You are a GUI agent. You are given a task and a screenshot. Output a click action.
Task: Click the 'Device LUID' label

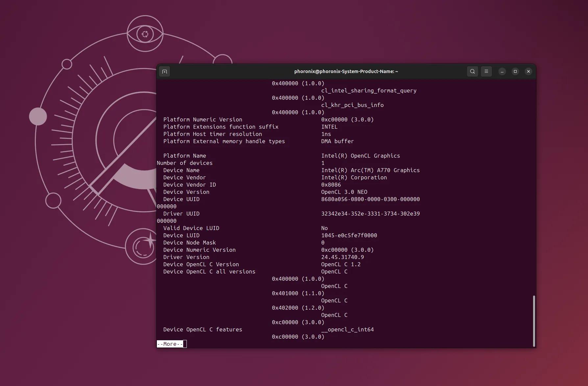pos(181,235)
